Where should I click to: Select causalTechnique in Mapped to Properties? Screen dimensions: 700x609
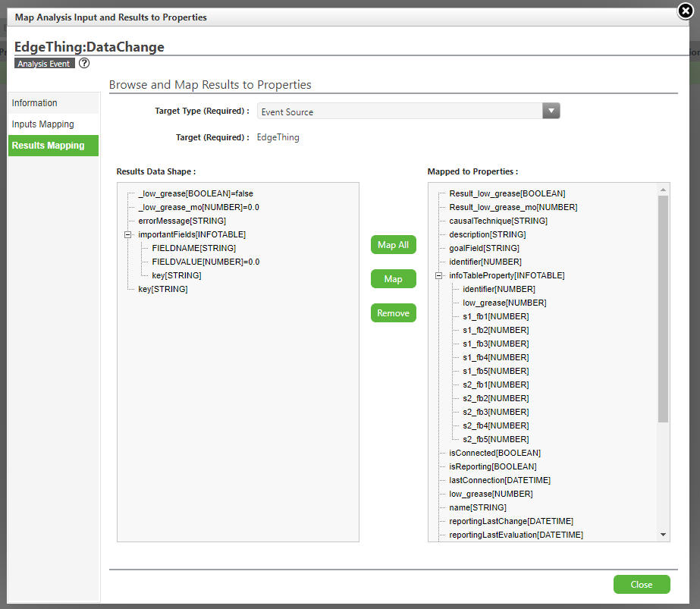[498, 221]
